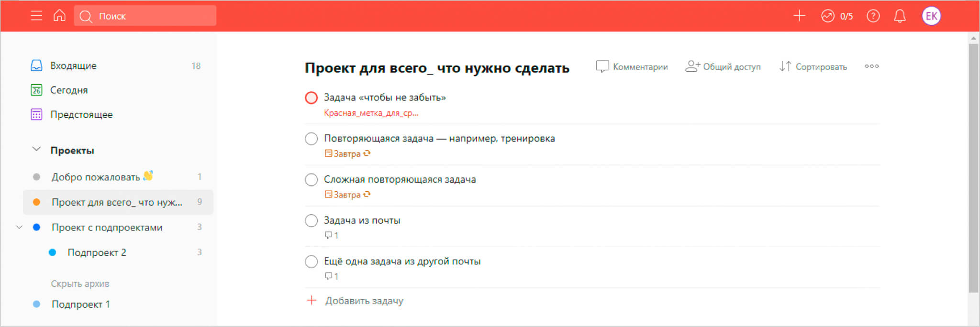The image size is (980, 327).
Task: Collapse Проект с подпроектами chevron
Action: click(x=19, y=227)
